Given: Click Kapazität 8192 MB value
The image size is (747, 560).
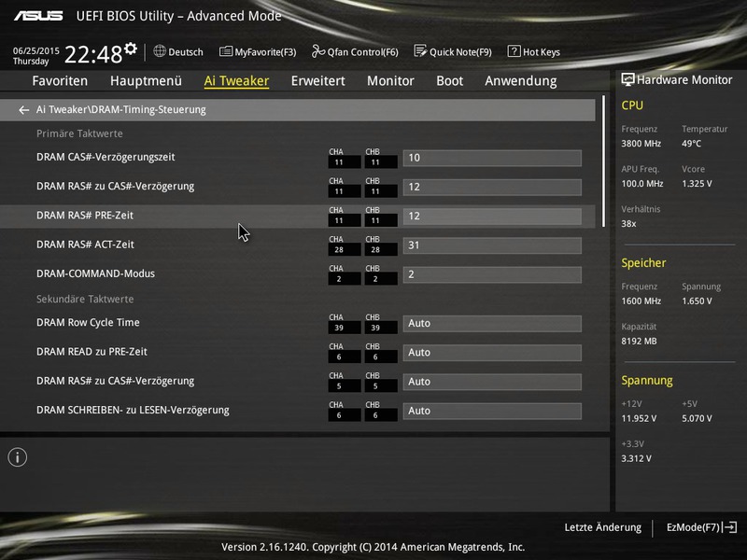Looking at the screenshot, I should [639, 342].
